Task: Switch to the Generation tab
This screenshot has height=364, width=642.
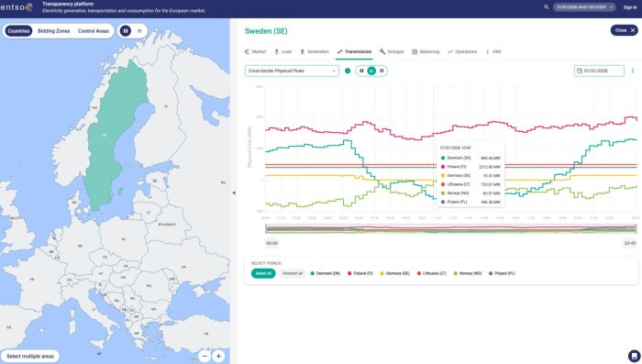Action: 315,51
